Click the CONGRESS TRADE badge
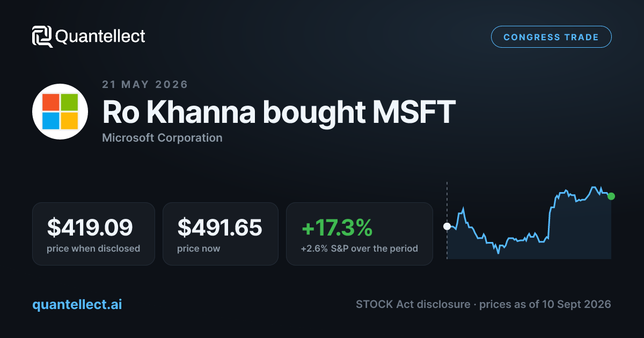This screenshot has height=338, width=644. (x=551, y=37)
